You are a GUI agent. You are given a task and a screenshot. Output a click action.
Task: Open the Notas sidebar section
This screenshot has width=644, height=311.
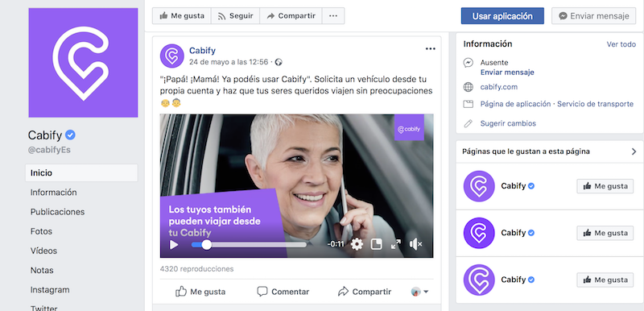[x=42, y=271]
